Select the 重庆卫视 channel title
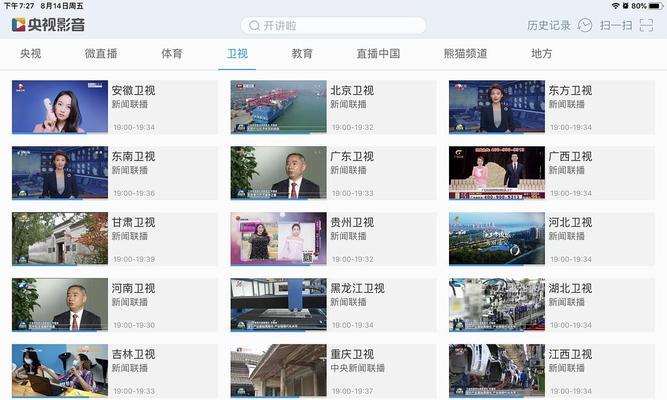Image resolution: width=667 pixels, height=400 pixels. pyautogui.click(x=352, y=354)
